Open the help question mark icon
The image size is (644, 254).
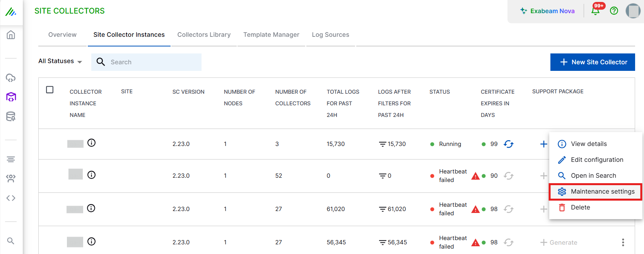(x=614, y=11)
